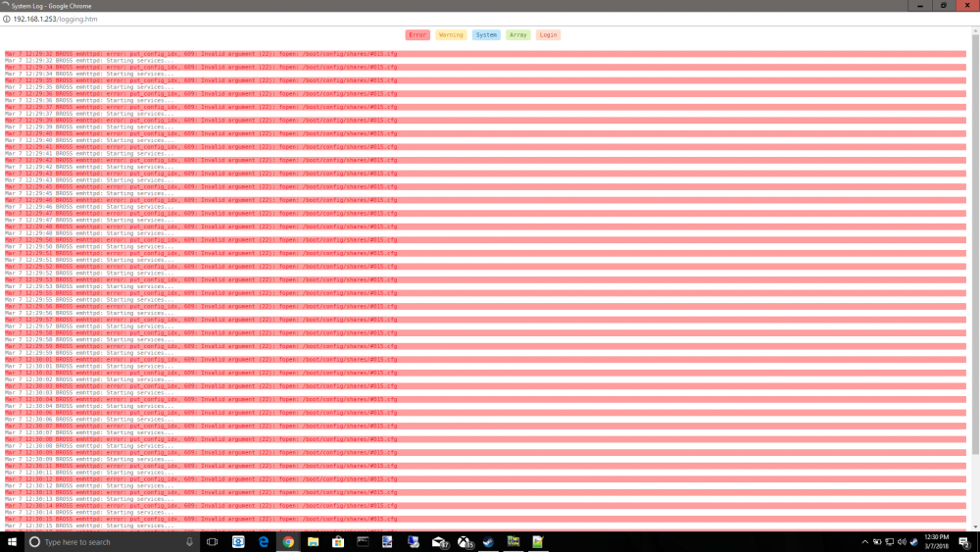Show hidden system tray icons
Screen dimensions: 980x552
[x=865, y=542]
